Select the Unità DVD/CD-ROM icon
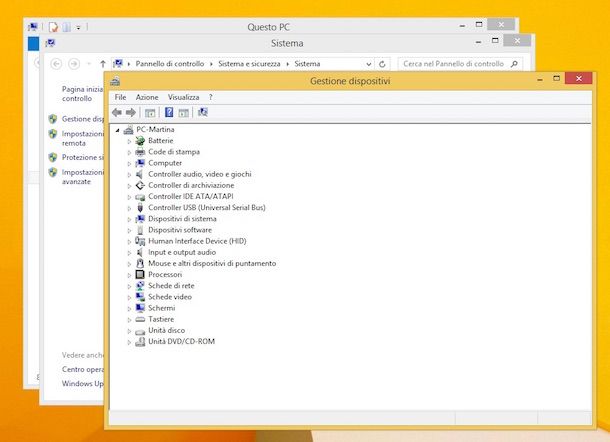The height and width of the screenshot is (442, 610). pos(140,342)
